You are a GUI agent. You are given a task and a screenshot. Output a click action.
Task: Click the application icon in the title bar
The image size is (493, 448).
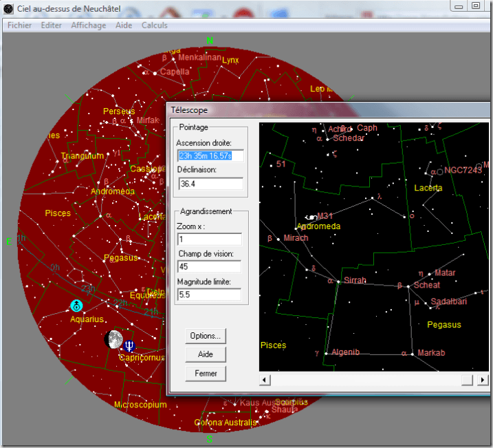8,7
